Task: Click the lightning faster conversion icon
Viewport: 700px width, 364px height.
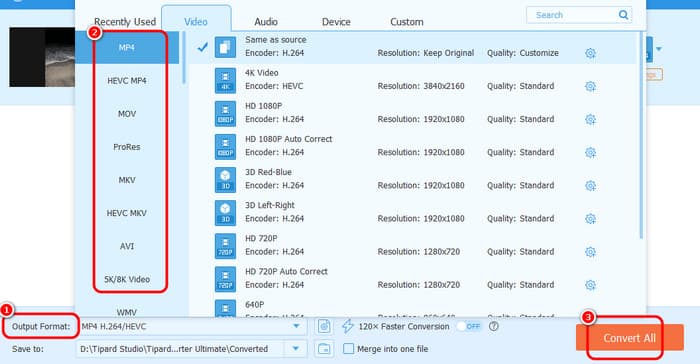Action: 348,326
